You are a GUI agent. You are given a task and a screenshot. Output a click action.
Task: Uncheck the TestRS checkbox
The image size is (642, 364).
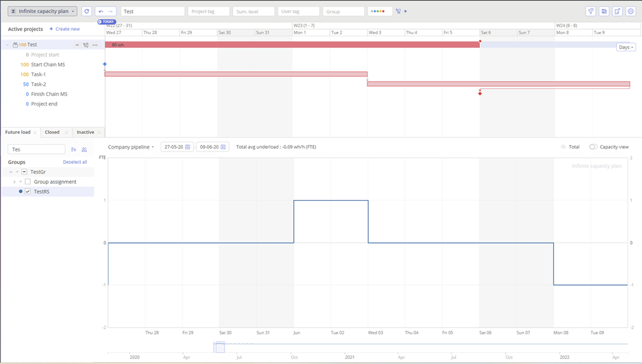click(28, 192)
